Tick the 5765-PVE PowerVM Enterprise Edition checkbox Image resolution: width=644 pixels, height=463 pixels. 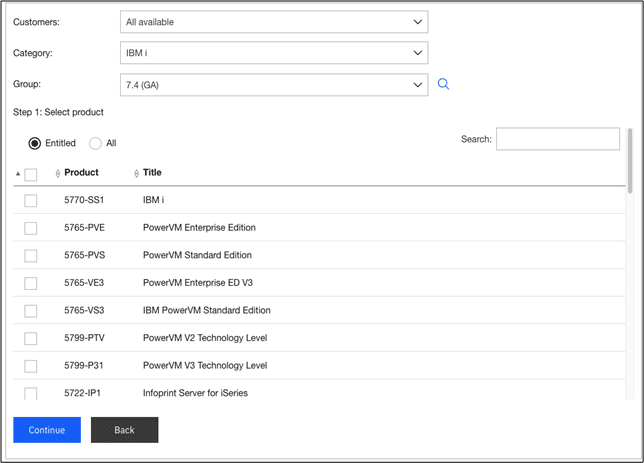coord(31,228)
